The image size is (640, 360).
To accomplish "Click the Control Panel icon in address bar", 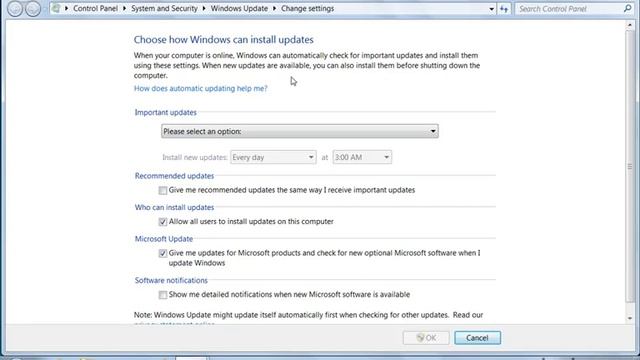I will pyautogui.click(x=56, y=9).
